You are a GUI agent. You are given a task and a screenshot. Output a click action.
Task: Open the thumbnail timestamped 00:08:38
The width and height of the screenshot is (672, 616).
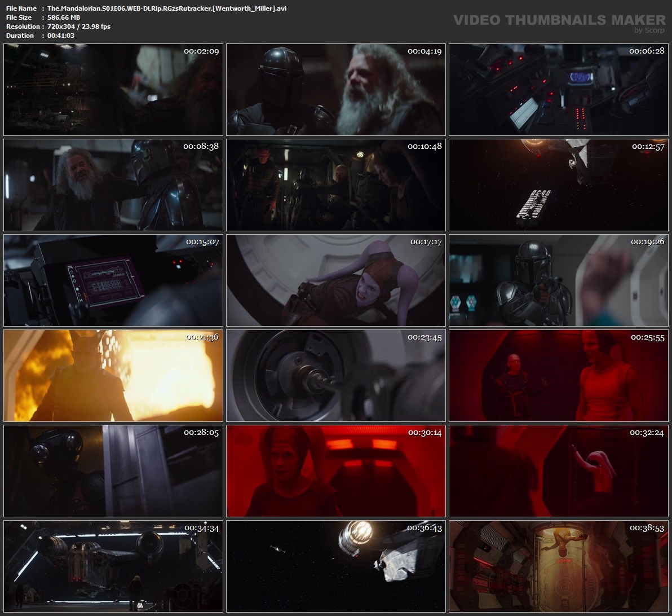(113, 185)
